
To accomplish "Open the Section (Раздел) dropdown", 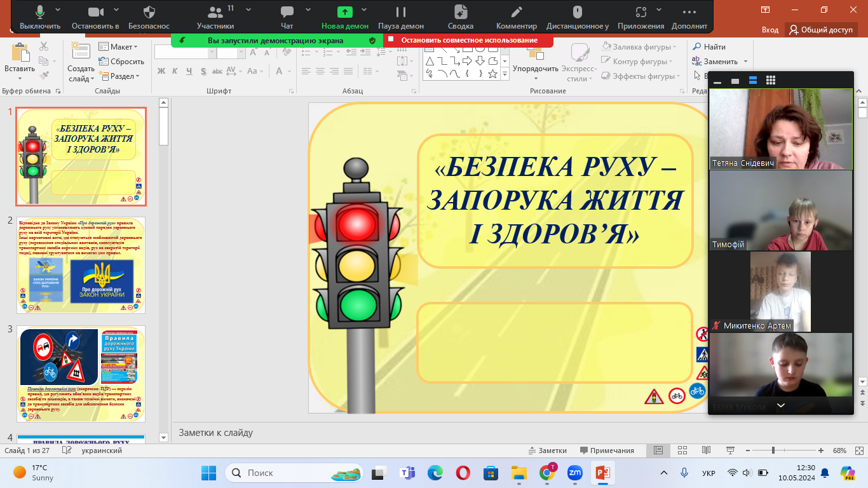I will click(119, 76).
